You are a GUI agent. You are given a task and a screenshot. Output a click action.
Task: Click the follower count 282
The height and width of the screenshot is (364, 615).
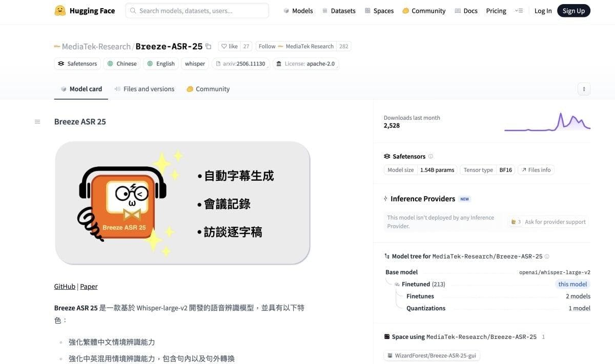[x=343, y=46]
